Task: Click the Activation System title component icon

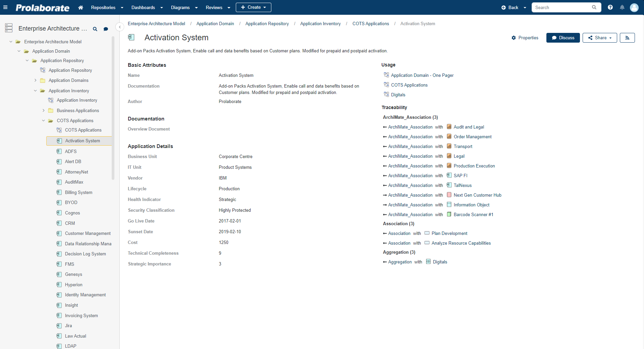Action: click(x=131, y=38)
